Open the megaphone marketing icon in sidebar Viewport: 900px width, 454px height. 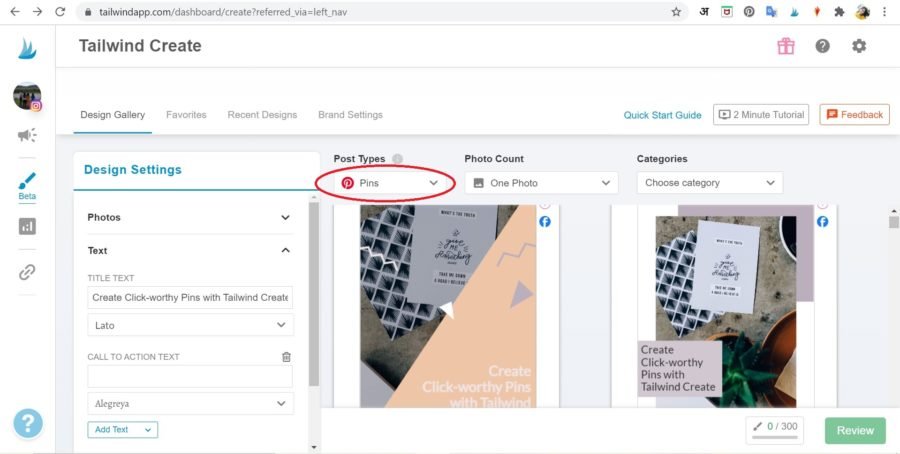tap(27, 135)
